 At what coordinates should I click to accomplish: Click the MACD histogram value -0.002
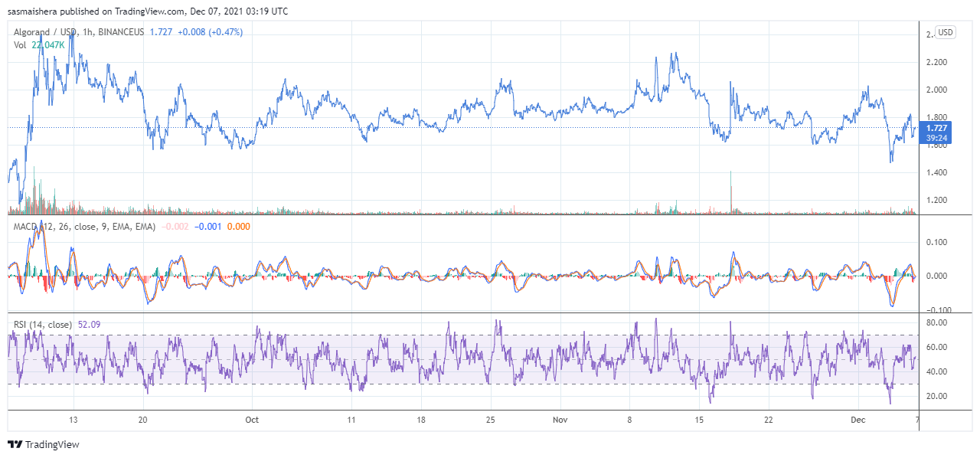click(x=175, y=227)
